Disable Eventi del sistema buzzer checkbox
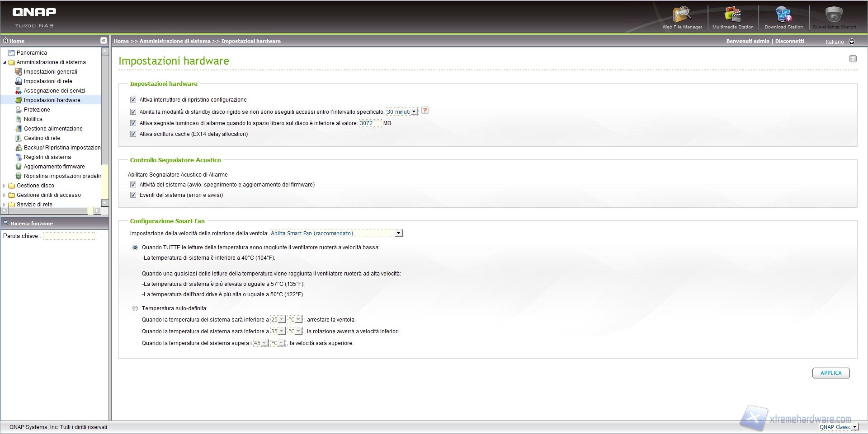Screen dimensions: 868x434 point(133,195)
